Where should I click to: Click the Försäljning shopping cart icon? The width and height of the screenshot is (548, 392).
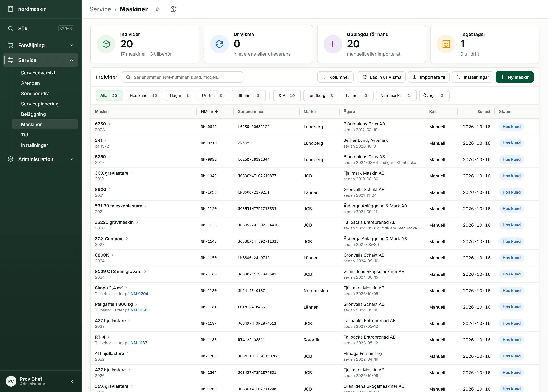10,45
